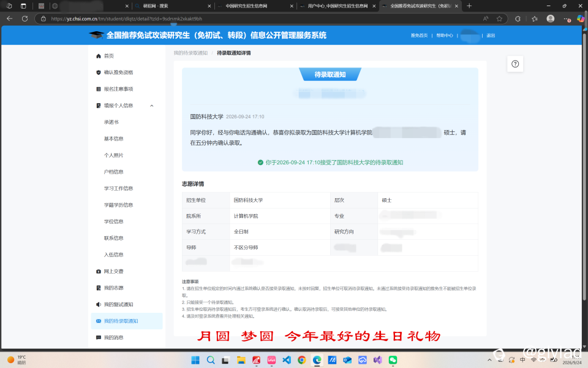588x368 pixels.
Task: Open 个人照片 sub-item
Action: click(x=114, y=155)
